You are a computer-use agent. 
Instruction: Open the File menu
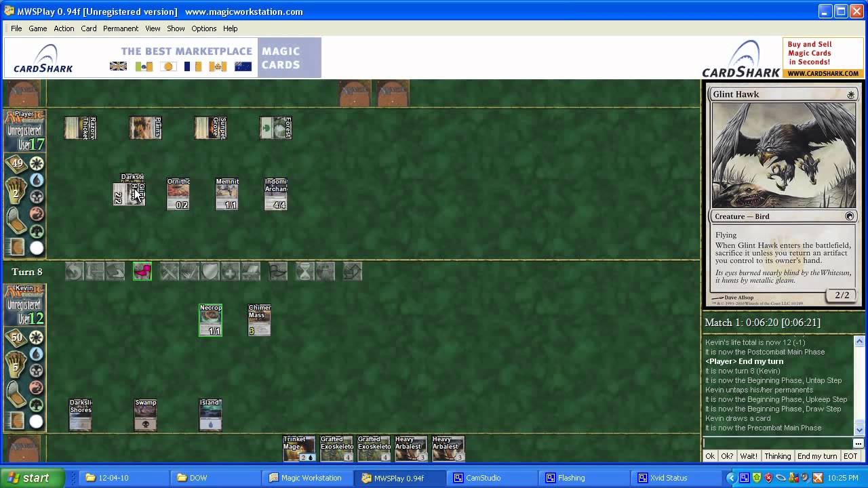click(x=16, y=28)
